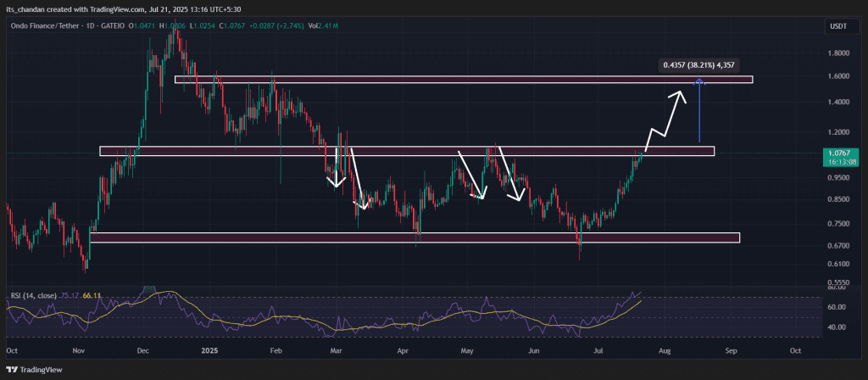The width and height of the screenshot is (868, 380).
Task: Click the Jul label on the time axis
Action: click(598, 351)
